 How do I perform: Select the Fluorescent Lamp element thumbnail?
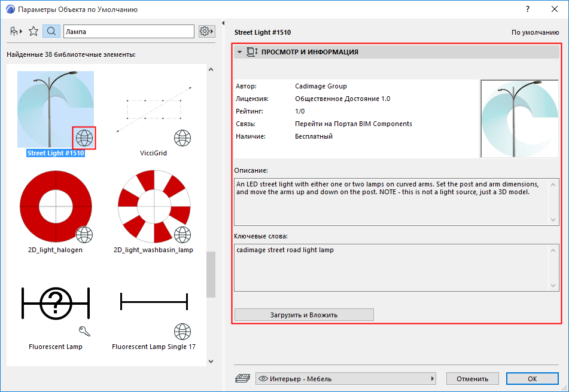[56, 303]
